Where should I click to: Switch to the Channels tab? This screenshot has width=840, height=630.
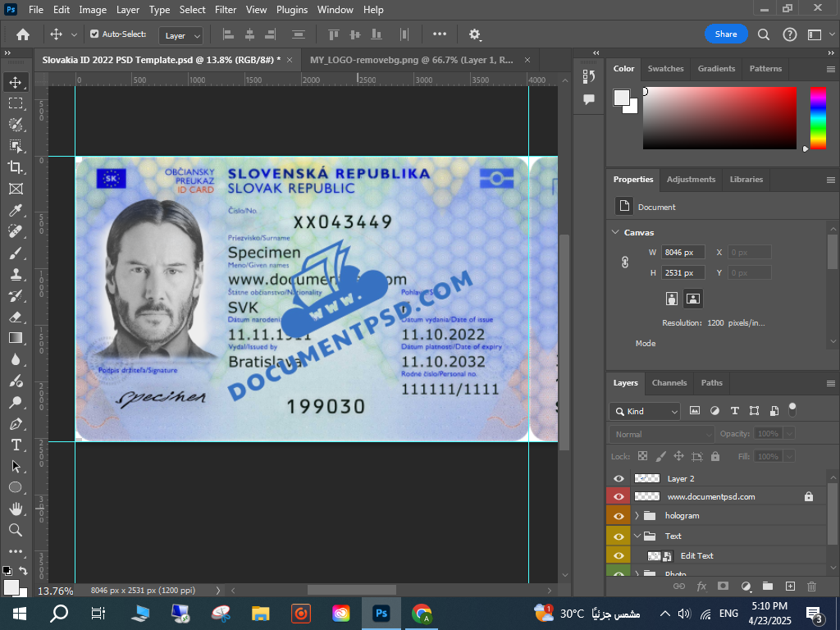click(669, 382)
